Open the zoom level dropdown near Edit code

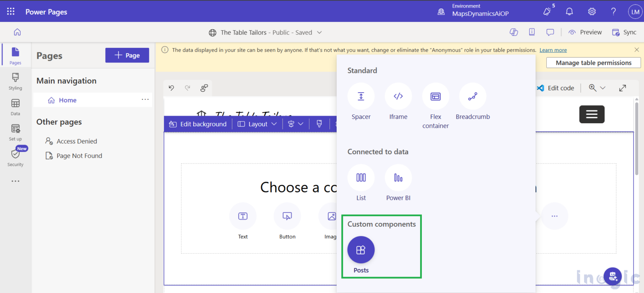pyautogui.click(x=596, y=88)
